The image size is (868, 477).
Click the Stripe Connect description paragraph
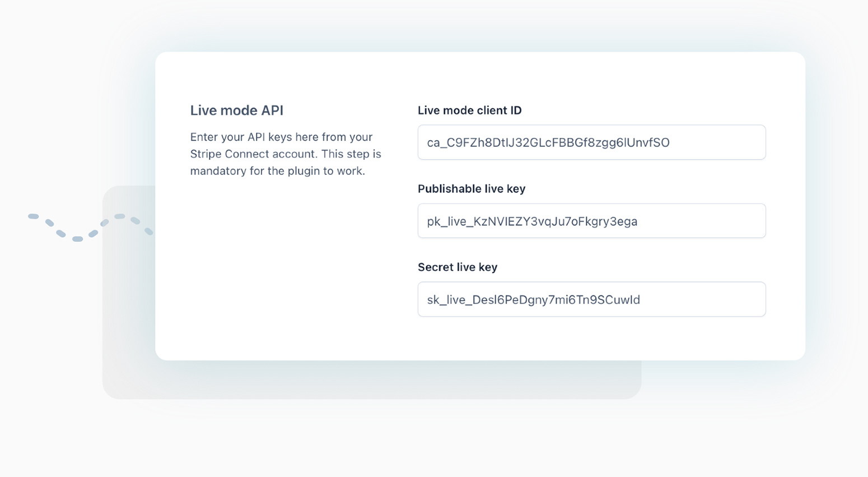[286, 154]
